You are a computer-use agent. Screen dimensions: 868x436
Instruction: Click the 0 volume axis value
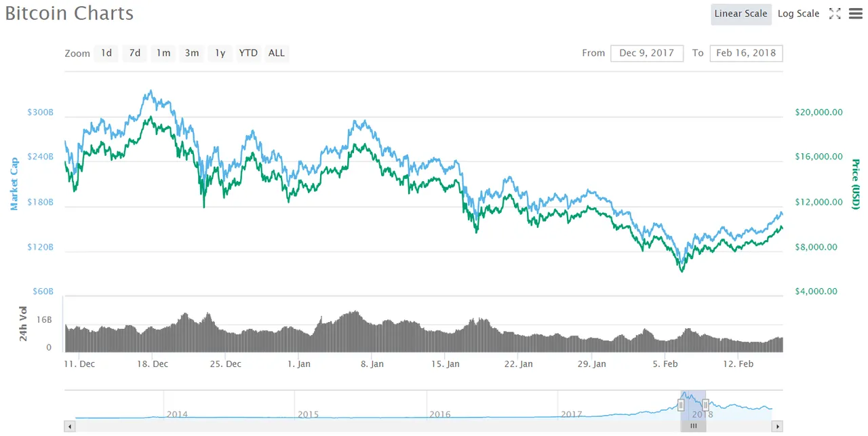[x=49, y=347]
